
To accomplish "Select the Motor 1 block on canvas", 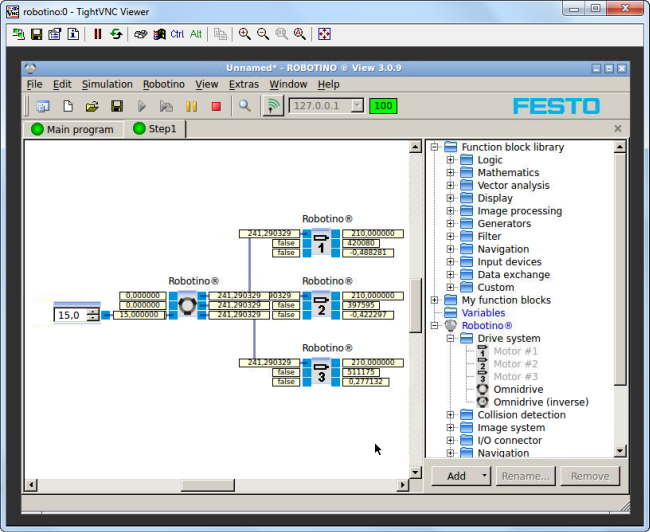I will [x=321, y=243].
